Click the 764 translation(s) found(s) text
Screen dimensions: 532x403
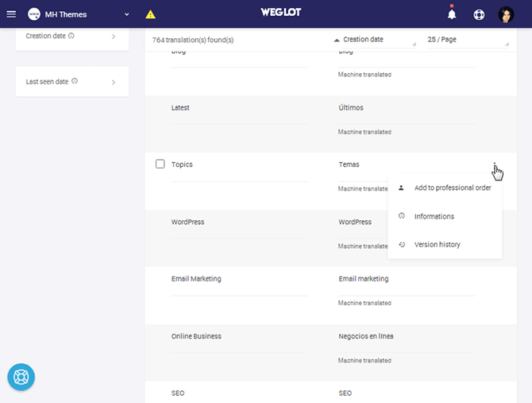pos(193,40)
